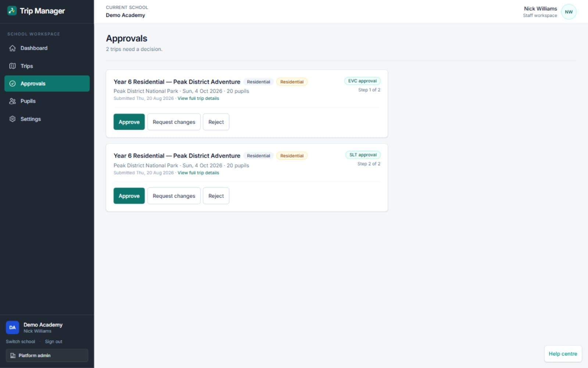Viewport: 588px width, 368px height.
Task: Request changes on the SLT approval trip
Action: (174, 196)
